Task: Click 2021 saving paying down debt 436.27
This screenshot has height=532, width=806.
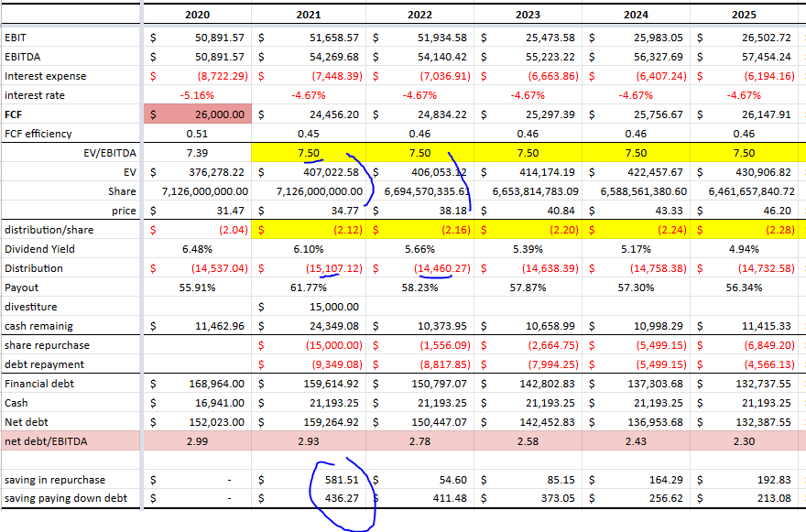Action: pos(337,498)
